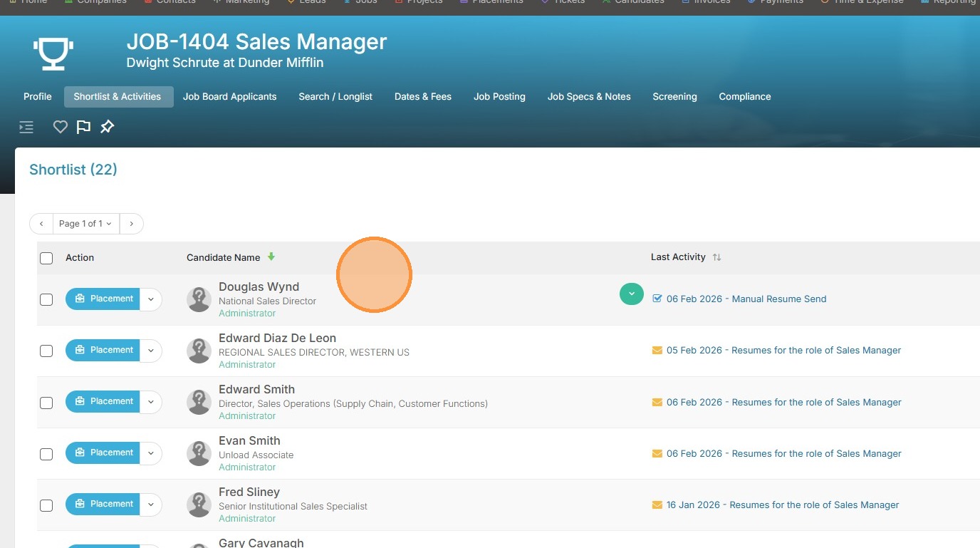Click the heart favorite icon
The height and width of the screenshot is (548, 980).
tap(61, 127)
